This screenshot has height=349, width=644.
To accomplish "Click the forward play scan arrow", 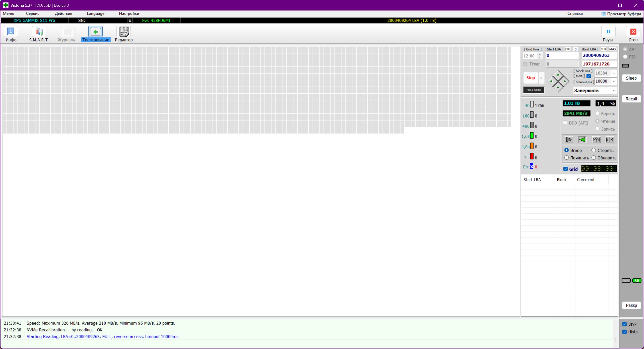I will click(569, 140).
